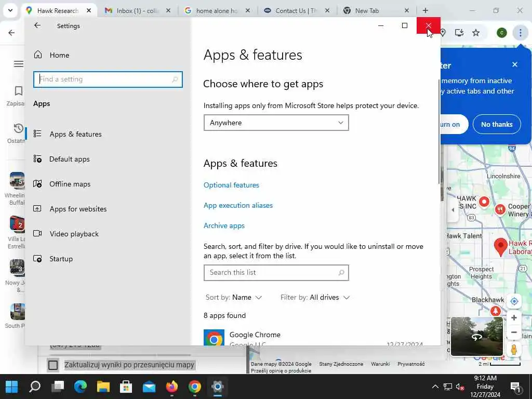The width and height of the screenshot is (532, 399).
Task: Close the Contact Us tab
Action: click(327, 10)
